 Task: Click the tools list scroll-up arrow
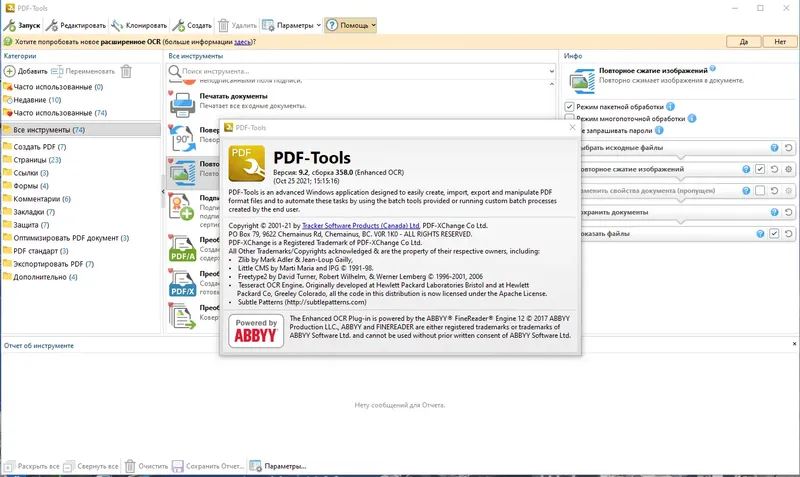coord(552,84)
